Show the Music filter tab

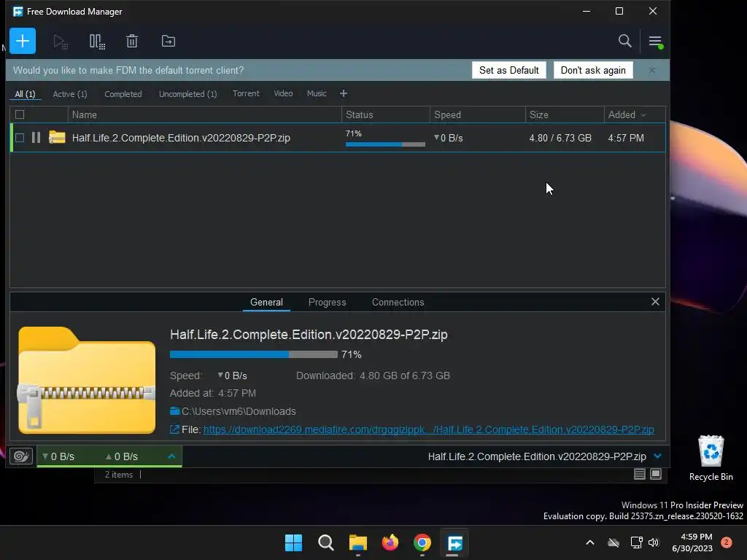click(x=317, y=94)
